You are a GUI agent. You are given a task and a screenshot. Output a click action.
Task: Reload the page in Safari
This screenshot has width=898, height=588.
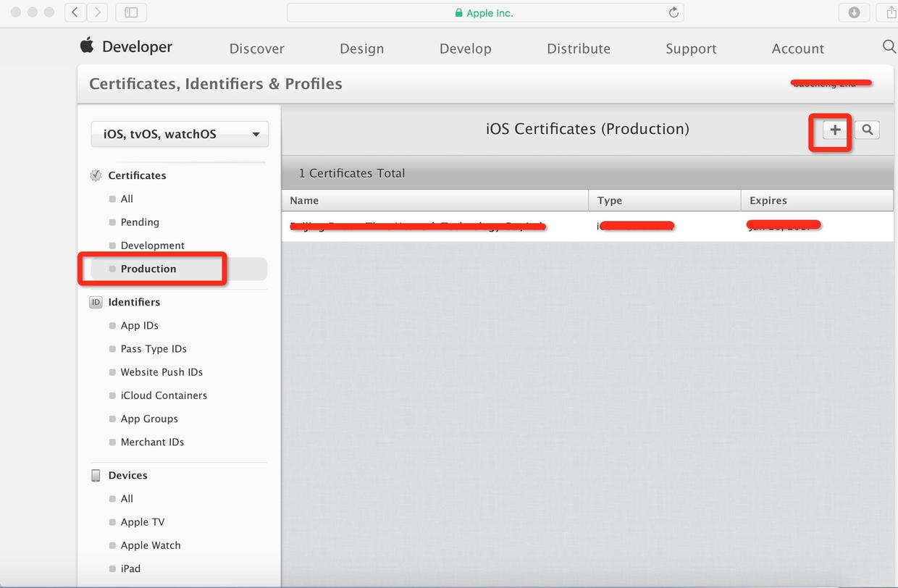(x=673, y=12)
